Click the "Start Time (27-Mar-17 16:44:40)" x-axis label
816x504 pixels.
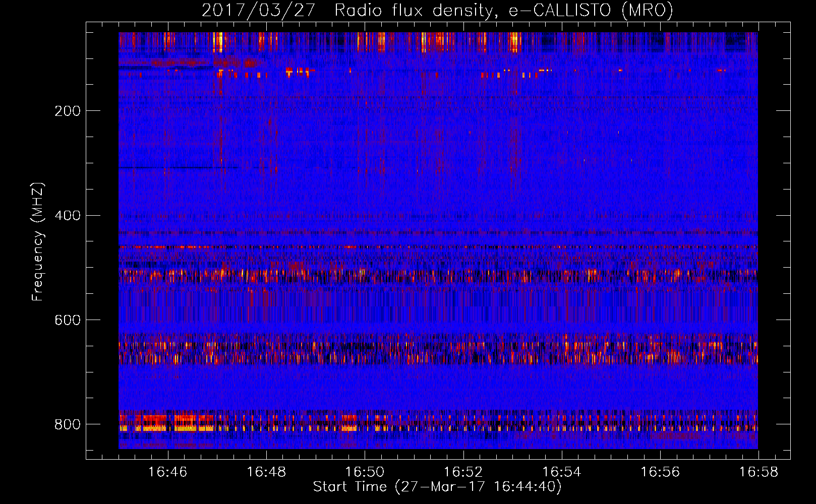coord(437,487)
